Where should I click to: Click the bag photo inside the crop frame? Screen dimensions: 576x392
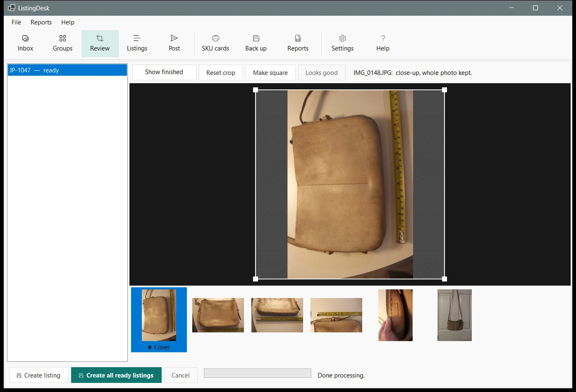pos(350,184)
